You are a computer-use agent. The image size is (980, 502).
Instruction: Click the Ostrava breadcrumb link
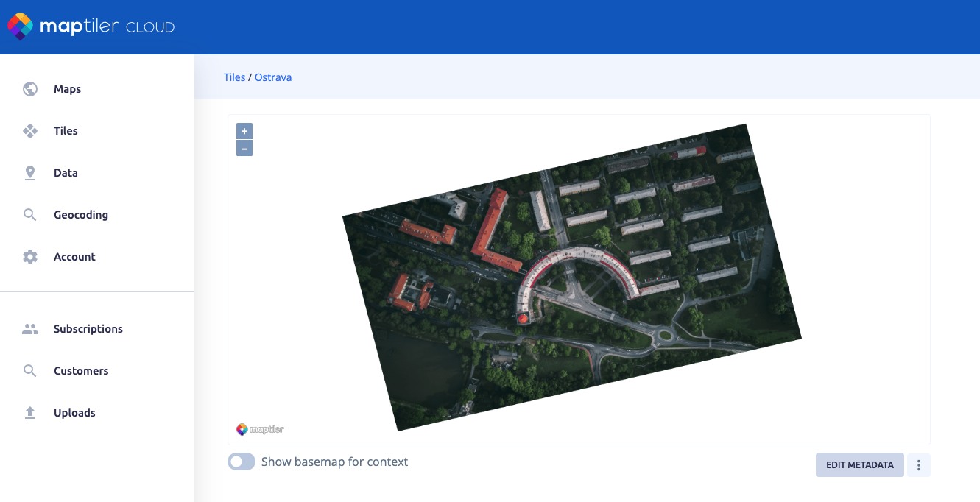(273, 77)
